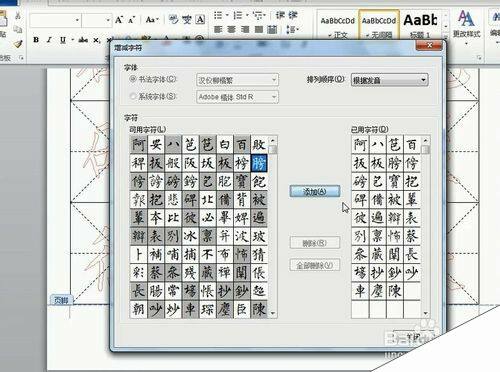Select 不 in the available characters grid
The height and width of the screenshot is (372, 500).
click(207, 254)
